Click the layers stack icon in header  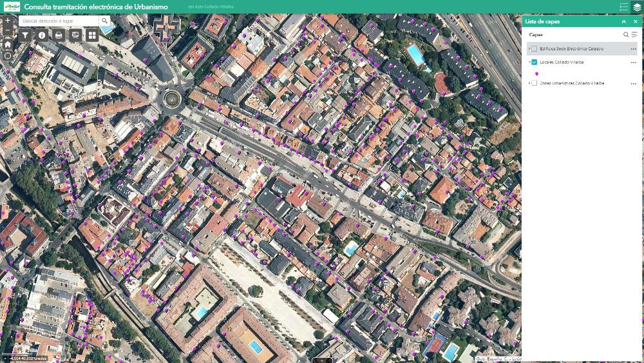click(x=637, y=7)
